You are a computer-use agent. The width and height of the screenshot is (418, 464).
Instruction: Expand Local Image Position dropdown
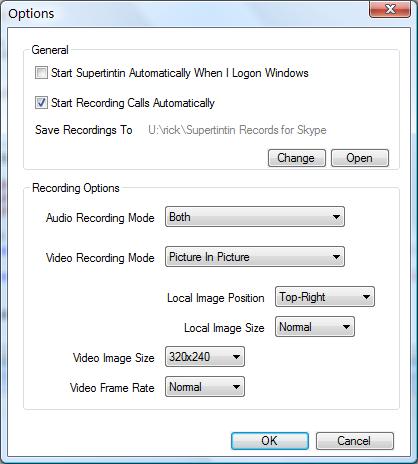click(325, 297)
